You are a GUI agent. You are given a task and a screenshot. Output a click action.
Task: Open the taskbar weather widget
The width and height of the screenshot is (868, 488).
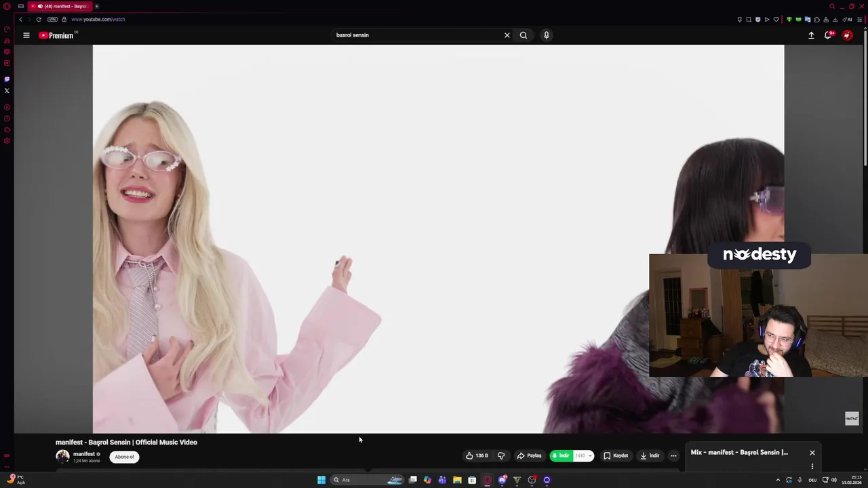pyautogui.click(x=16, y=480)
